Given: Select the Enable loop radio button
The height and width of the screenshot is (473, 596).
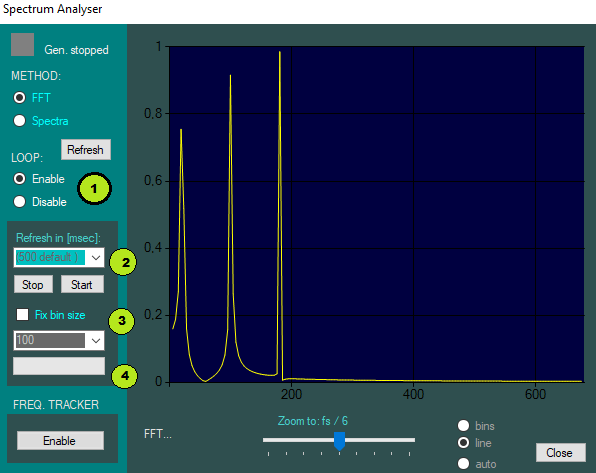Looking at the screenshot, I should pyautogui.click(x=19, y=179).
